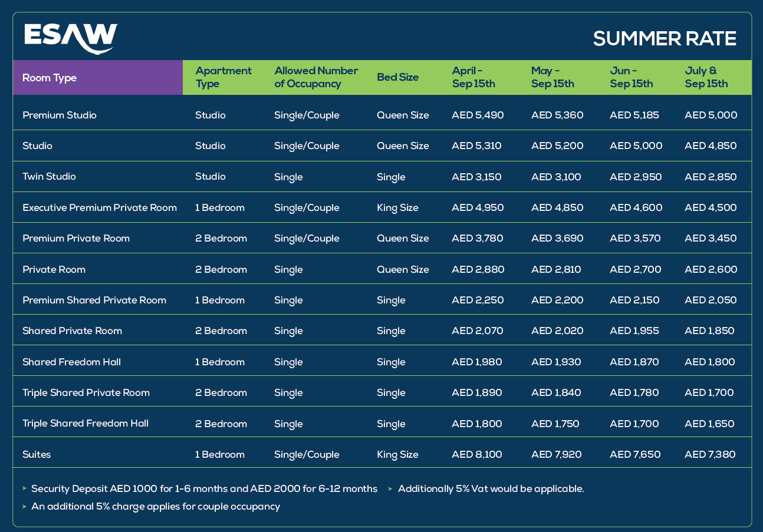The height and width of the screenshot is (532, 763).
Task: Click the AED 4,600 price cell
Action: tap(636, 207)
